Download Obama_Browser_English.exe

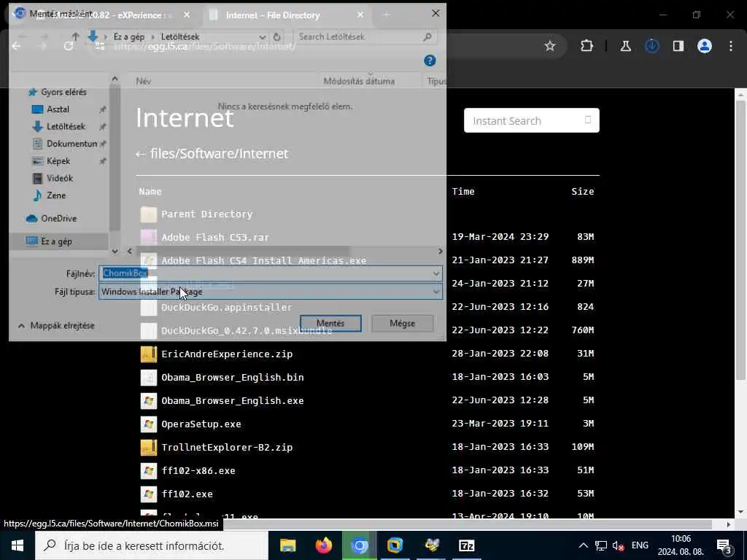point(233,400)
